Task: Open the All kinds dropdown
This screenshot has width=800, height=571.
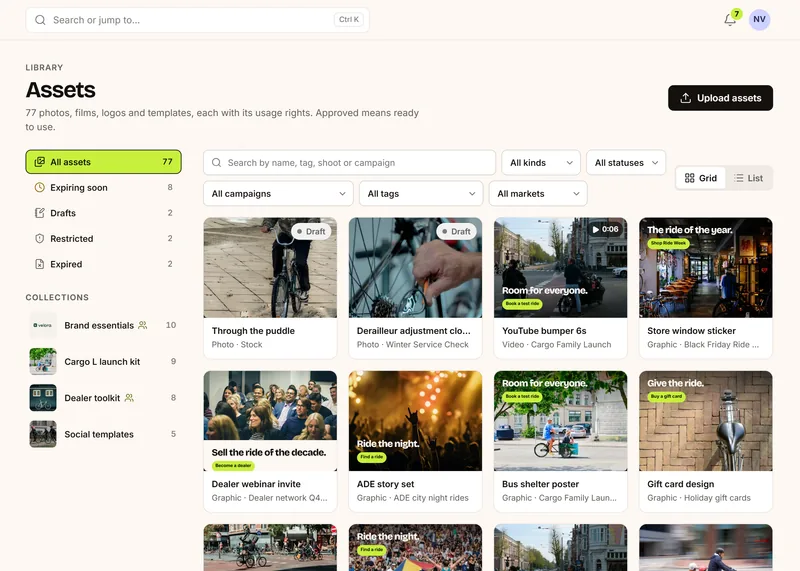Action: tap(541, 163)
